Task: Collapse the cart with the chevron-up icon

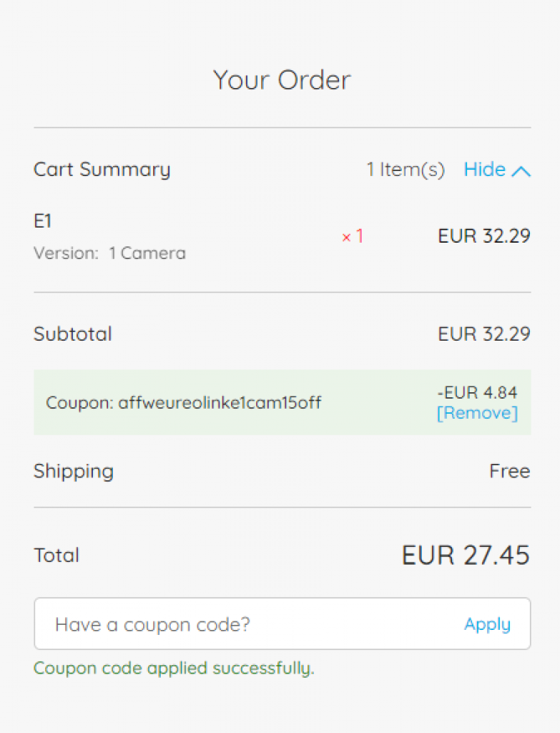Action: pos(521,171)
